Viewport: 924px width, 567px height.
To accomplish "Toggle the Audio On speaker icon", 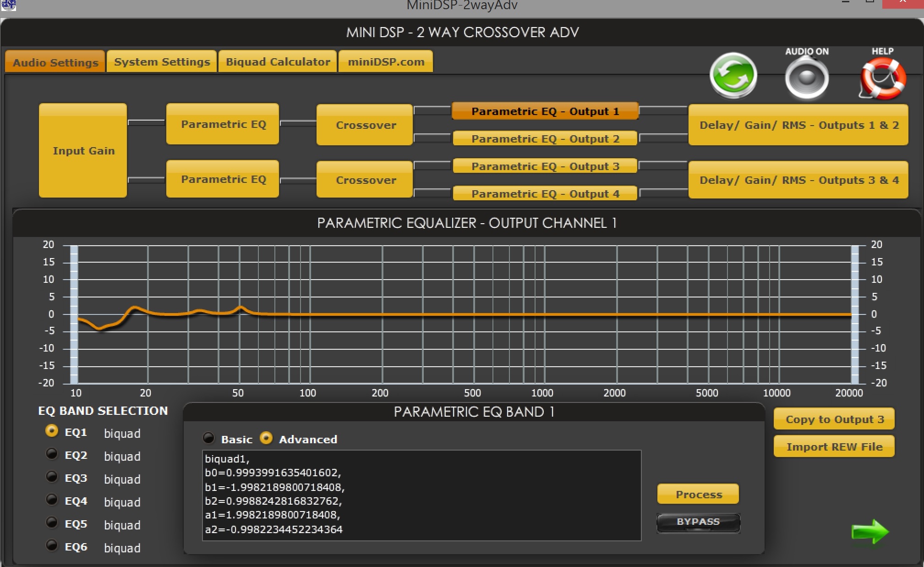I will (x=807, y=77).
